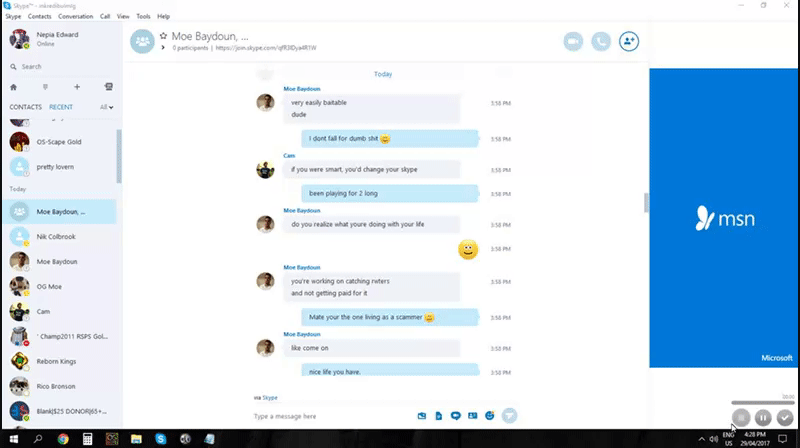
Task: Send file icon in message bar
Action: click(x=439, y=416)
